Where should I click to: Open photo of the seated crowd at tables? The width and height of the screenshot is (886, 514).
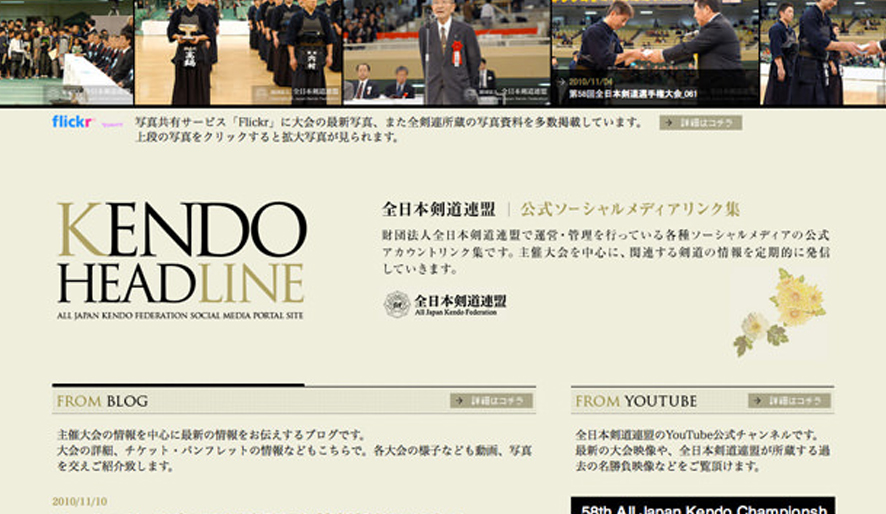coord(66,53)
